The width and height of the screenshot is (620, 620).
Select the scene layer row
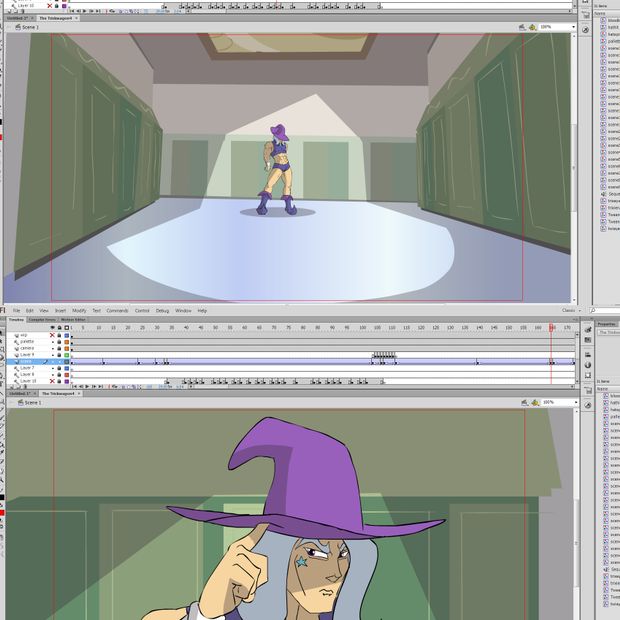(38, 361)
